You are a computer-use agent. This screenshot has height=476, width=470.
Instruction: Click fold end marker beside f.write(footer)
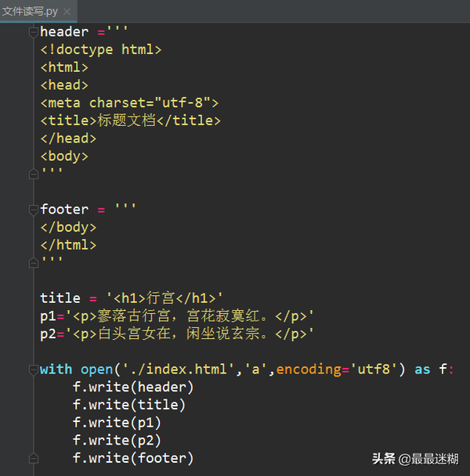click(x=33, y=458)
